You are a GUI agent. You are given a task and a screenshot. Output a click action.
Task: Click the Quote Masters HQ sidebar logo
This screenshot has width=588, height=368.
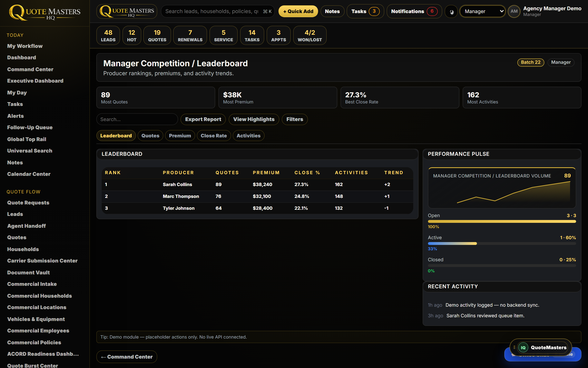(x=45, y=12)
